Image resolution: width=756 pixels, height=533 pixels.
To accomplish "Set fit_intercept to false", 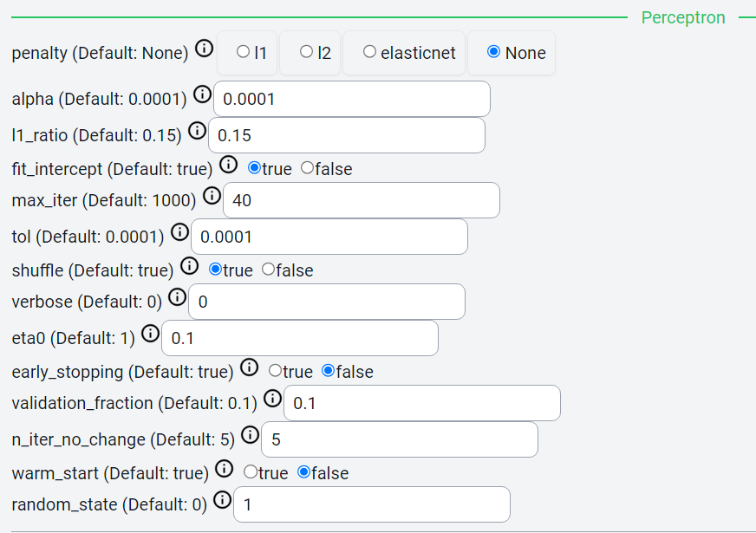I will pos(307,168).
